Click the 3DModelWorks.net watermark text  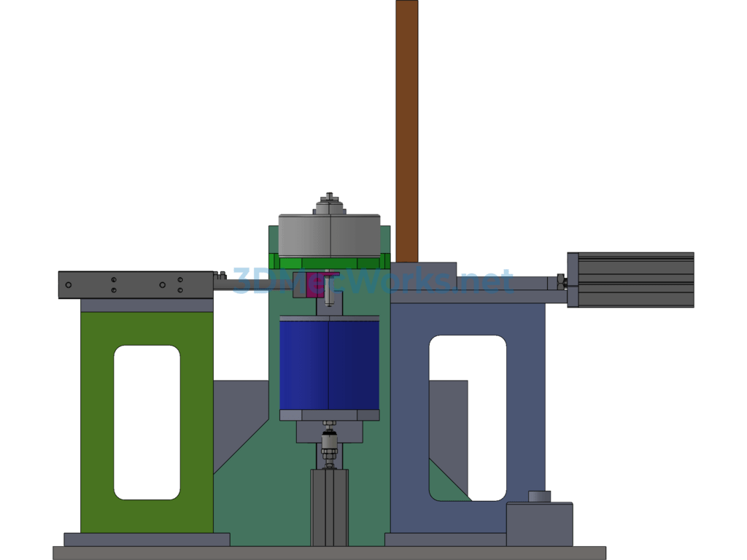point(372,281)
